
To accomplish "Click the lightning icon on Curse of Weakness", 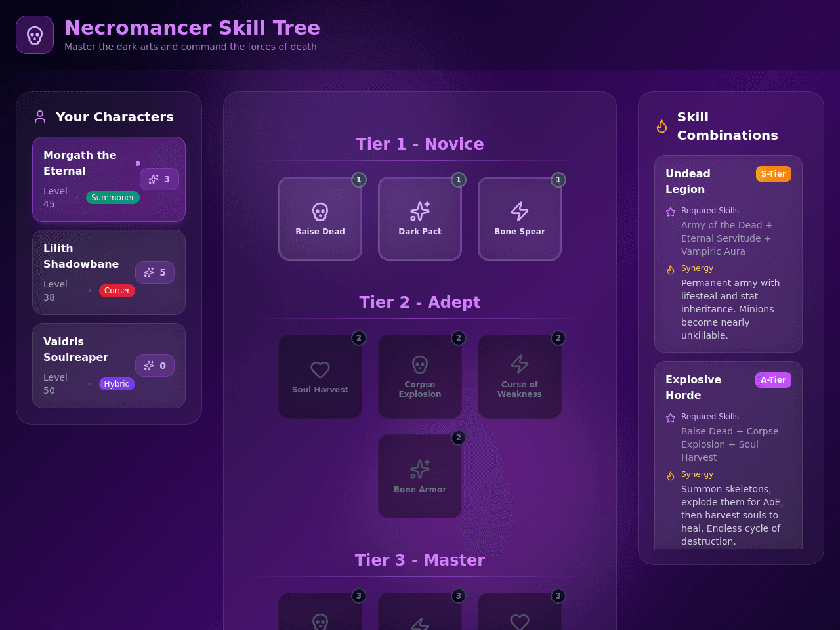I will click(520, 364).
